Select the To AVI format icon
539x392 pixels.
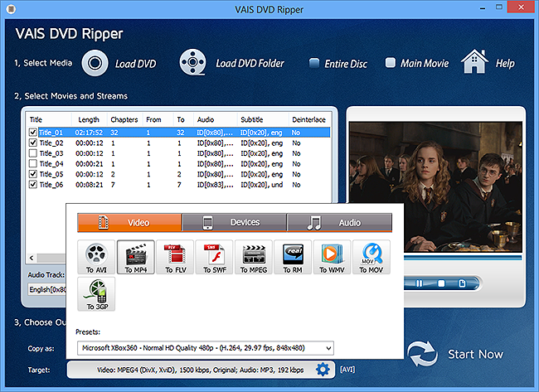(x=97, y=257)
